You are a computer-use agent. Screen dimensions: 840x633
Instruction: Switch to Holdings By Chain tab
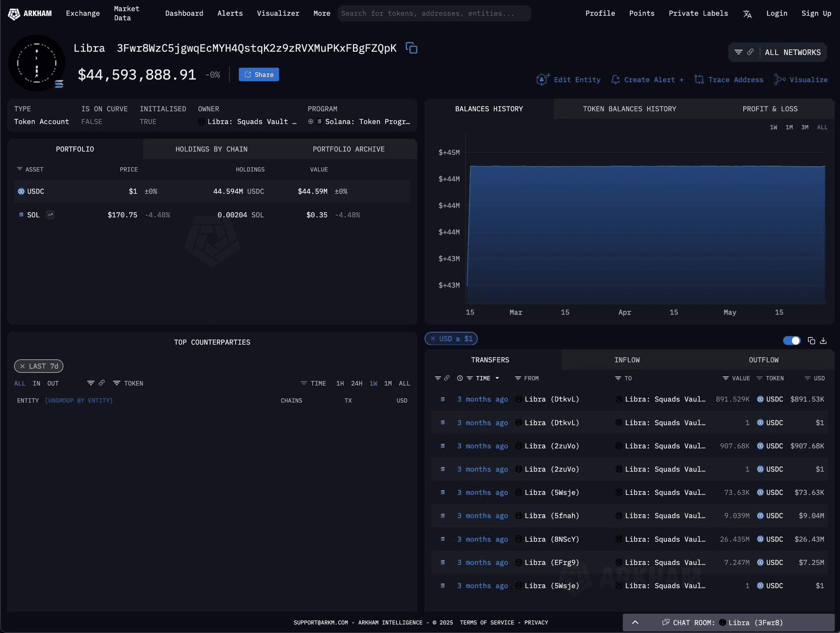(211, 149)
